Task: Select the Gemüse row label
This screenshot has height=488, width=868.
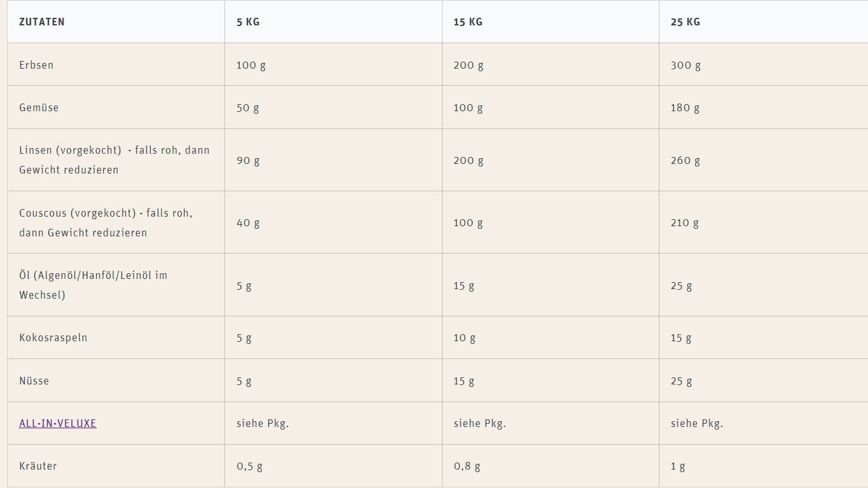Action: [x=39, y=107]
